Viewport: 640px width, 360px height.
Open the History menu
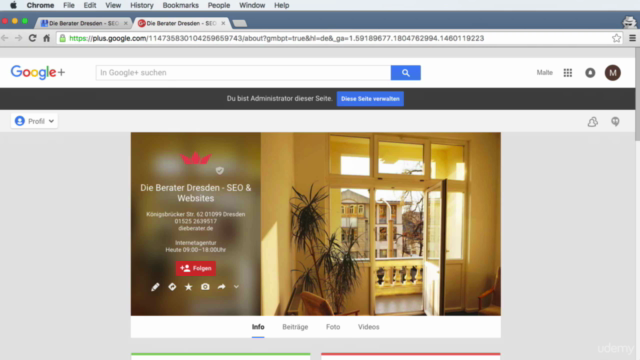pyautogui.click(x=142, y=5)
